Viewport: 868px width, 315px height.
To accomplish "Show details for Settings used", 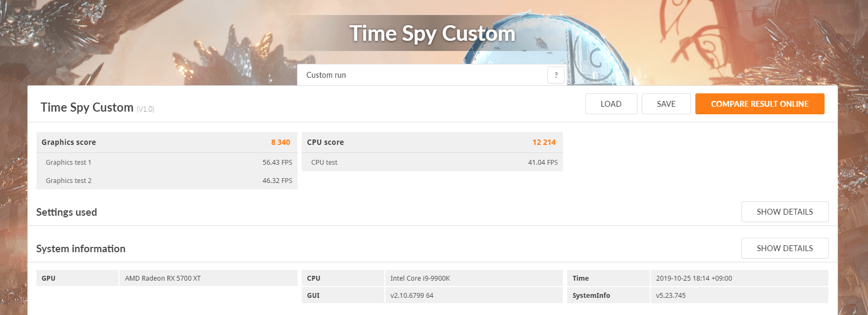I will 785,212.
